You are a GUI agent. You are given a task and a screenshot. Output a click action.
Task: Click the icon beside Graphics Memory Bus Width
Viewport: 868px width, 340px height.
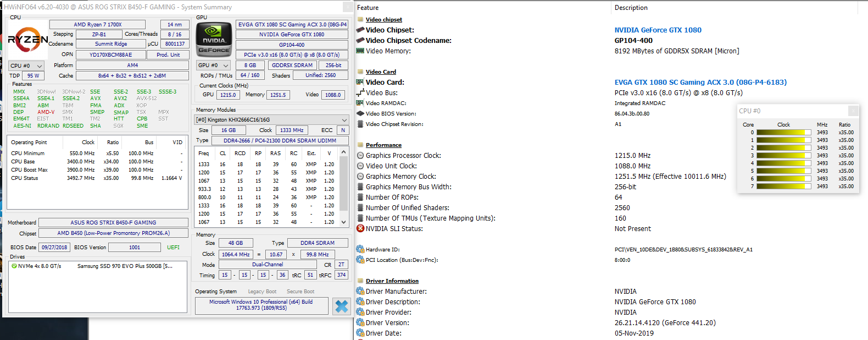pyautogui.click(x=360, y=187)
